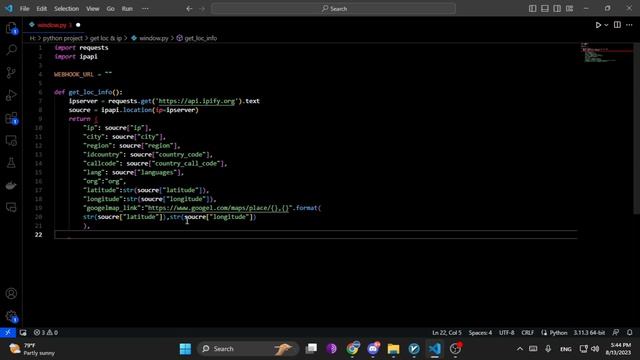640x360 pixels.
Task: Click Ln 22, Col 5 position indicator
Action: (x=447, y=332)
